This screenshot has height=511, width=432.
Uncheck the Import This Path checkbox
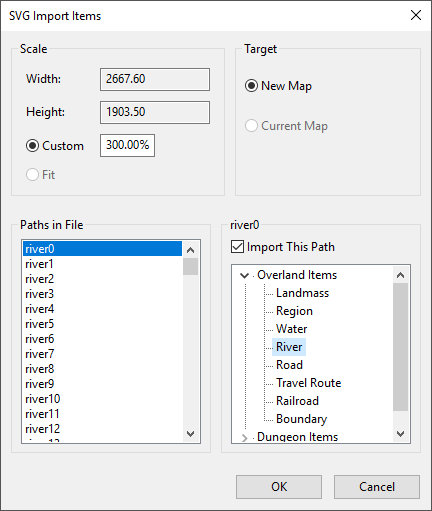point(237,247)
